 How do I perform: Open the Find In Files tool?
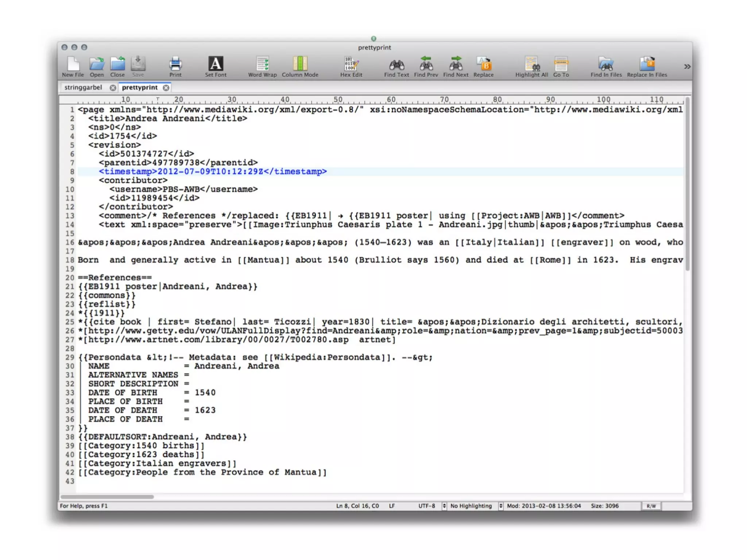click(606, 65)
